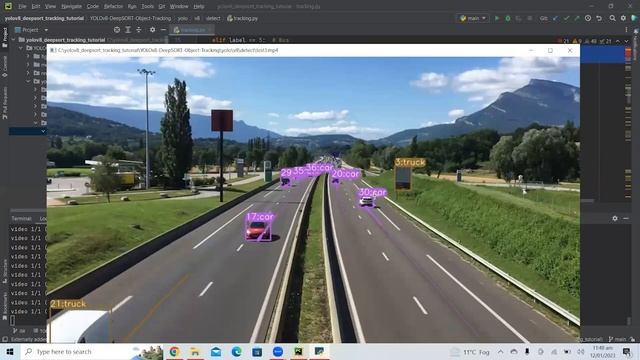Push commits with the green arrow icon
Image resolution: width=640 pixels, height=360 pixels.
(x=577, y=18)
